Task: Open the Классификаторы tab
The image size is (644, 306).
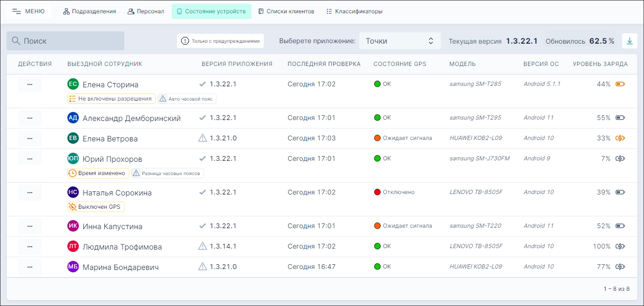Action: (x=354, y=11)
